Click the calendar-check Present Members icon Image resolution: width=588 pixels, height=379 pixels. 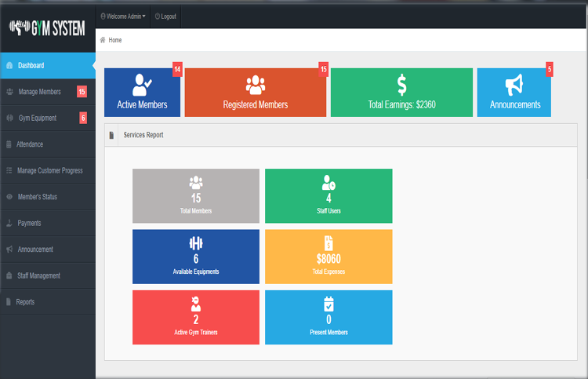click(328, 304)
